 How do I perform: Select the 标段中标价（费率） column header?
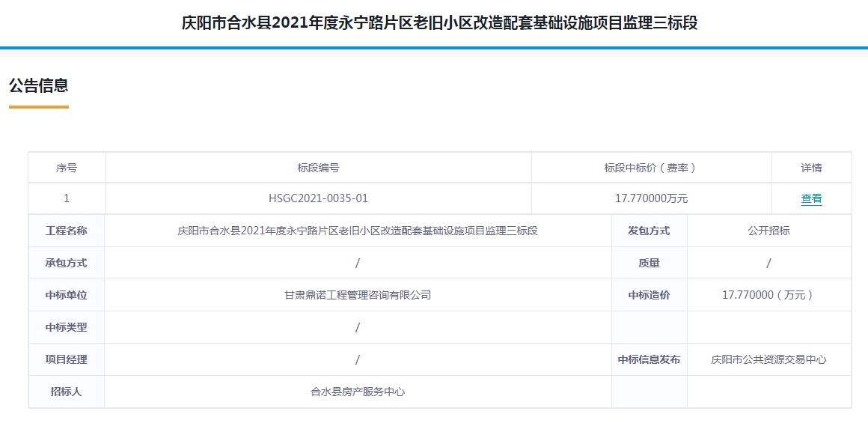(651, 168)
